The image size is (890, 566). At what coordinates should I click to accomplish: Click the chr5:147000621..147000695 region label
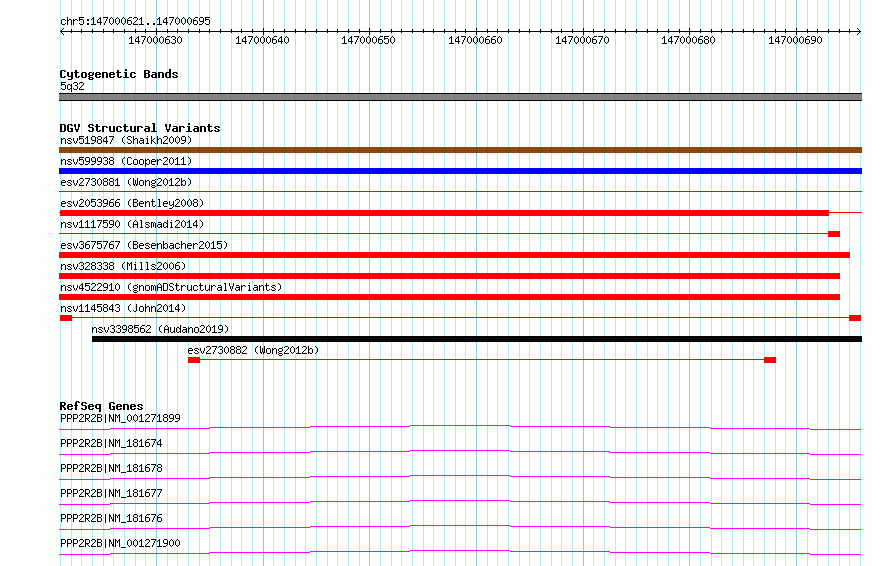[135, 21]
